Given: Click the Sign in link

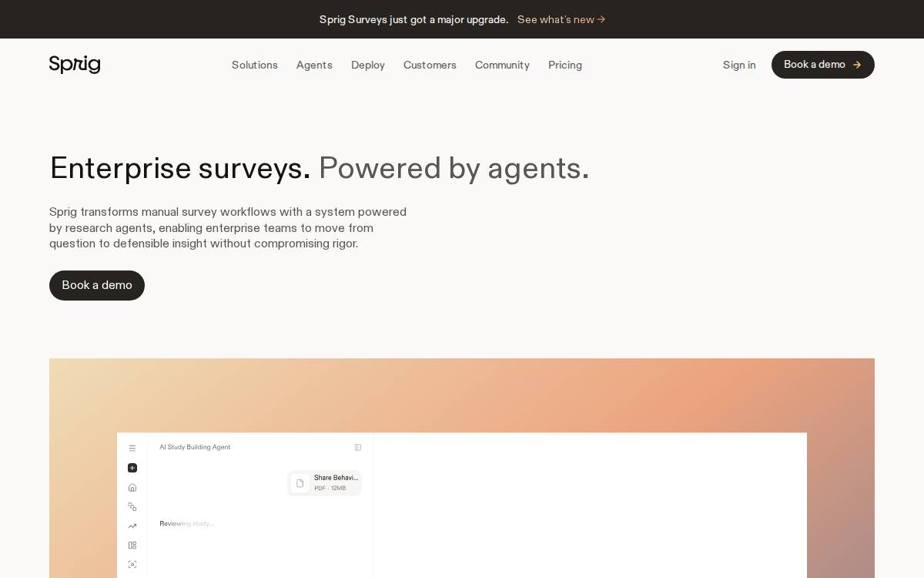Looking at the screenshot, I should coord(739,65).
